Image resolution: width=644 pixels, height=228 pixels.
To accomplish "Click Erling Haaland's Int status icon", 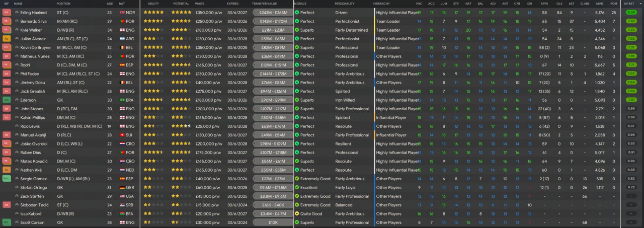I will [7, 12].
